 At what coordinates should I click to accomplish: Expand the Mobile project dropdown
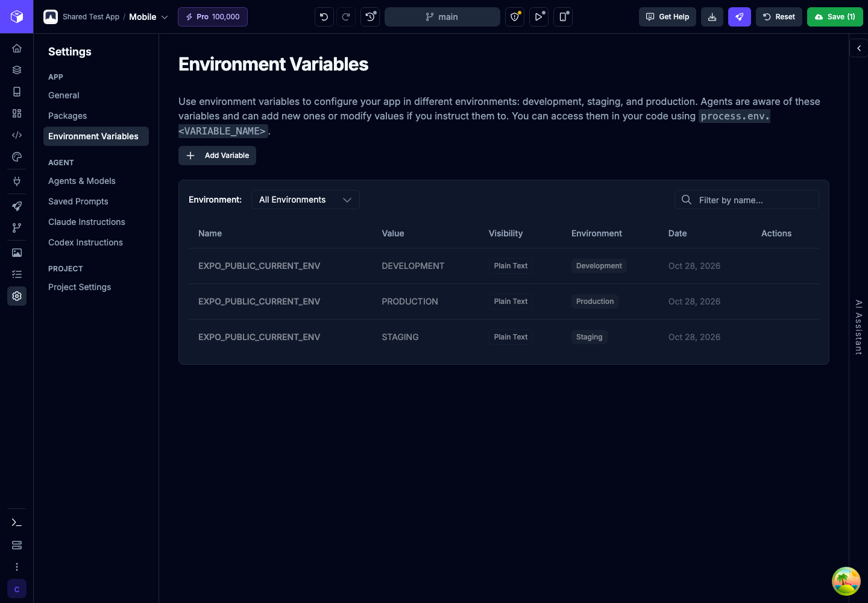(x=148, y=17)
